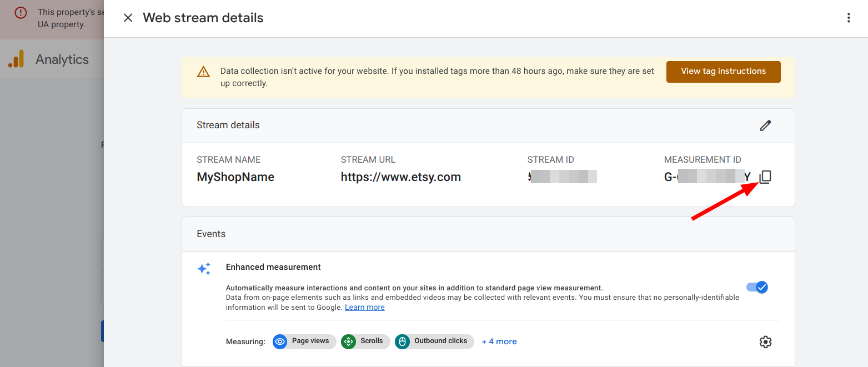Screen dimensions: 868x367
Task: Click the Page views measurement icon
Action: pos(280,341)
